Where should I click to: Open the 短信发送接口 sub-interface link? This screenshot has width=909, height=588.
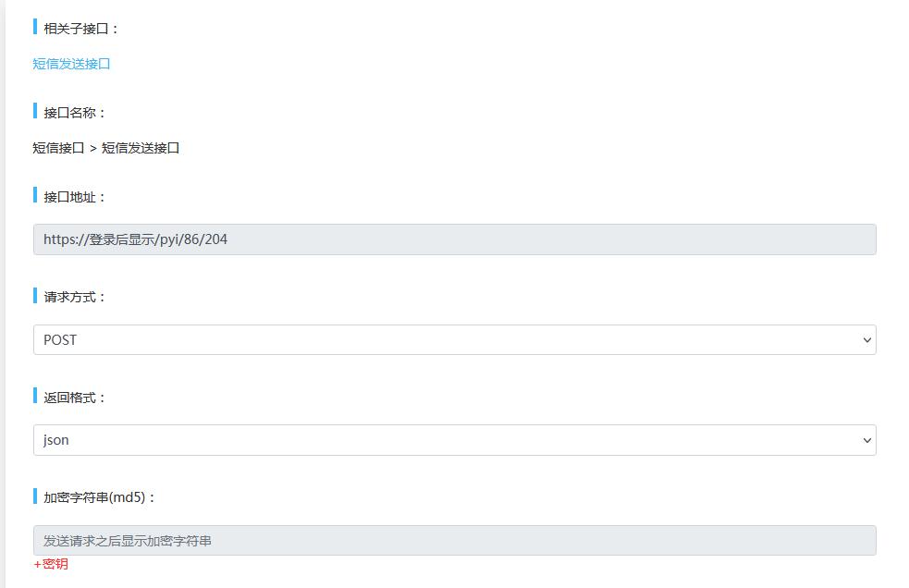pyautogui.click(x=71, y=64)
